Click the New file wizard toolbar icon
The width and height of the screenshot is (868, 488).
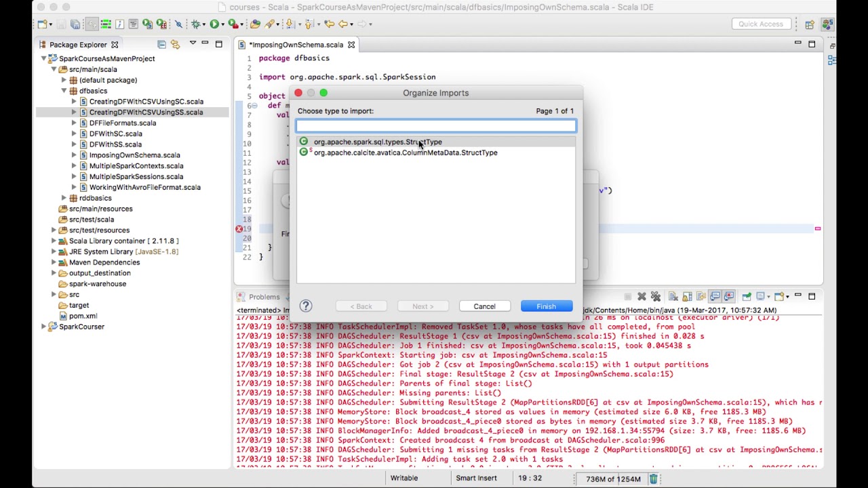41,24
